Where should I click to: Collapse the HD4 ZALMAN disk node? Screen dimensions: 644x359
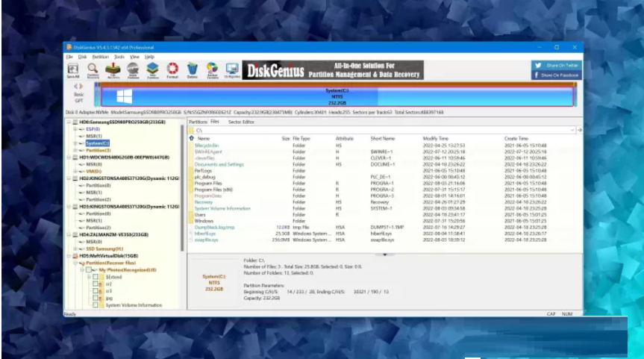click(x=69, y=234)
